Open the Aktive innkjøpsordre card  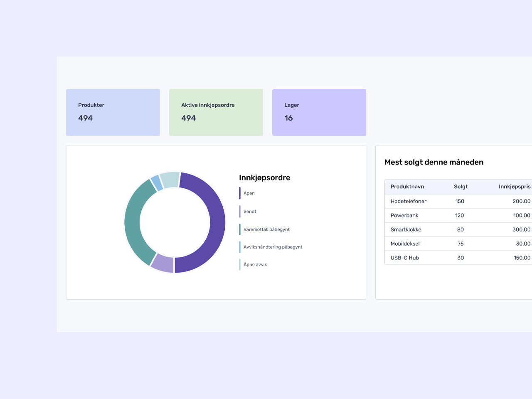[216, 112]
